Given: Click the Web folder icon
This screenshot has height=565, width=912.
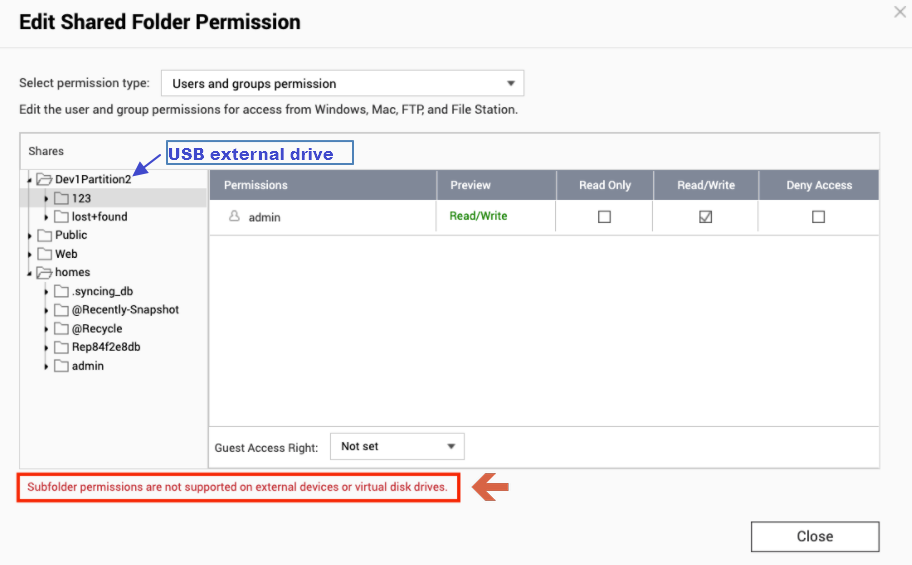Looking at the screenshot, I should (x=44, y=254).
